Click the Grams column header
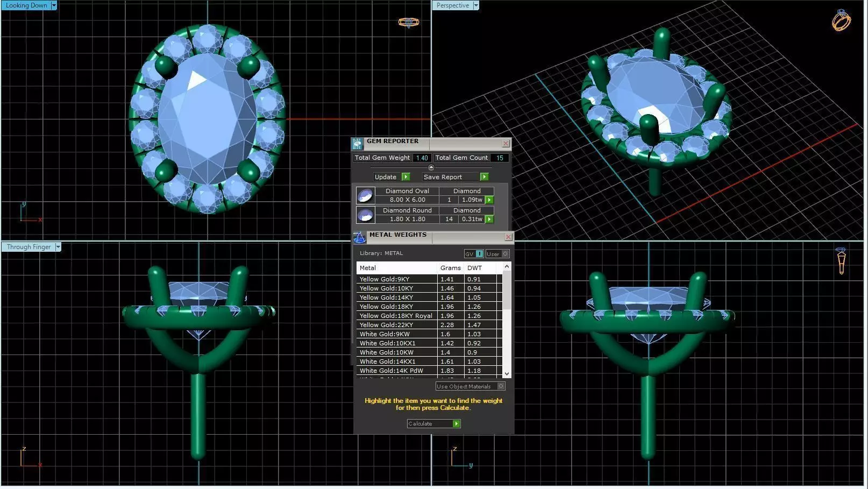 pyautogui.click(x=451, y=268)
